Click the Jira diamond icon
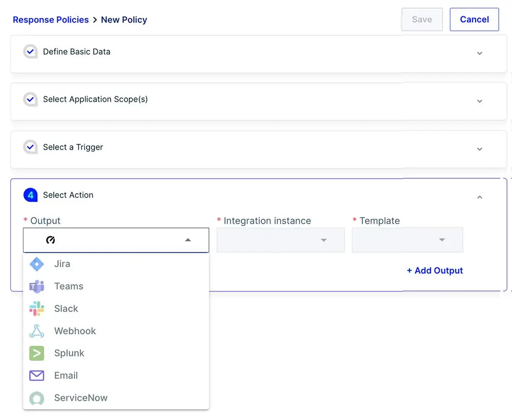Image resolution: width=512 pixels, height=420 pixels. pyautogui.click(x=36, y=264)
